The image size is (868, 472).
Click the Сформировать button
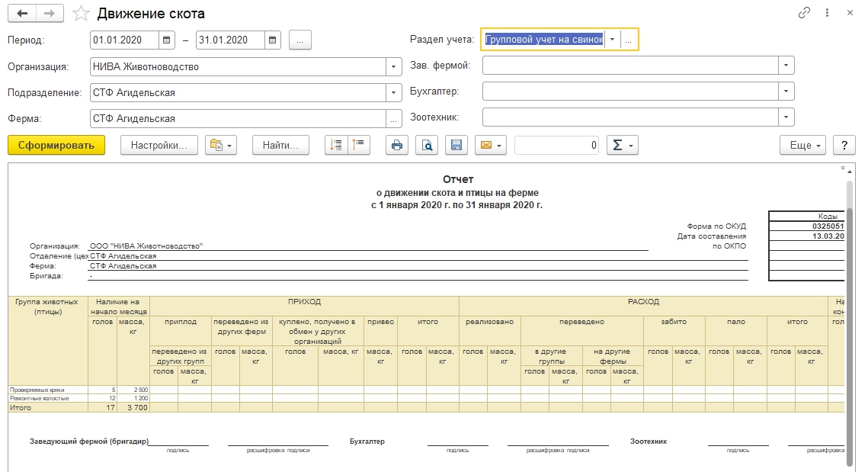[x=56, y=145]
